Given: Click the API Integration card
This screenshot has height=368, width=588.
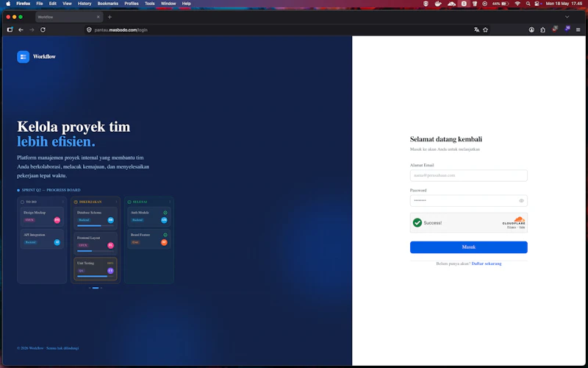Looking at the screenshot, I should 42,238.
